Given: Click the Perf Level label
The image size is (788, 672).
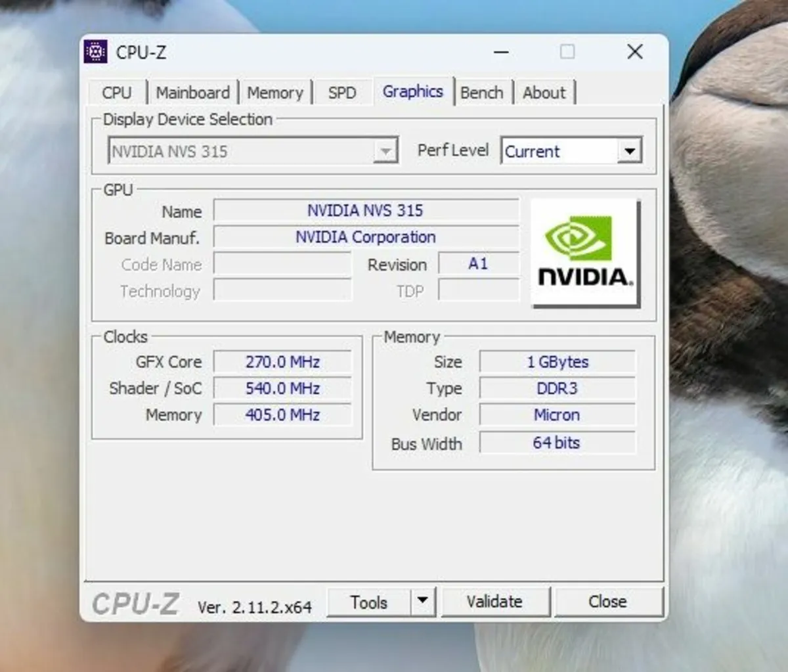Looking at the screenshot, I should point(453,150).
